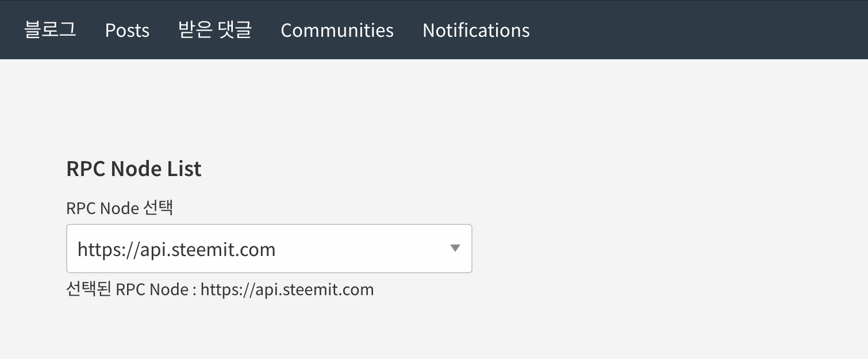Click empty navigation bar area right of Notifications
The height and width of the screenshot is (359, 868).
(690, 30)
